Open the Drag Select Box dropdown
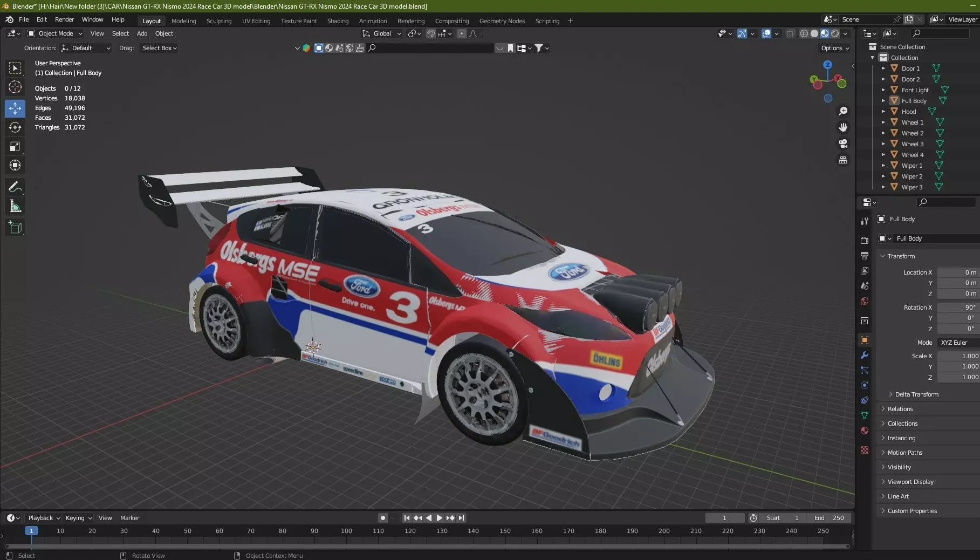Screen dimensions: 980x560 pos(159,48)
